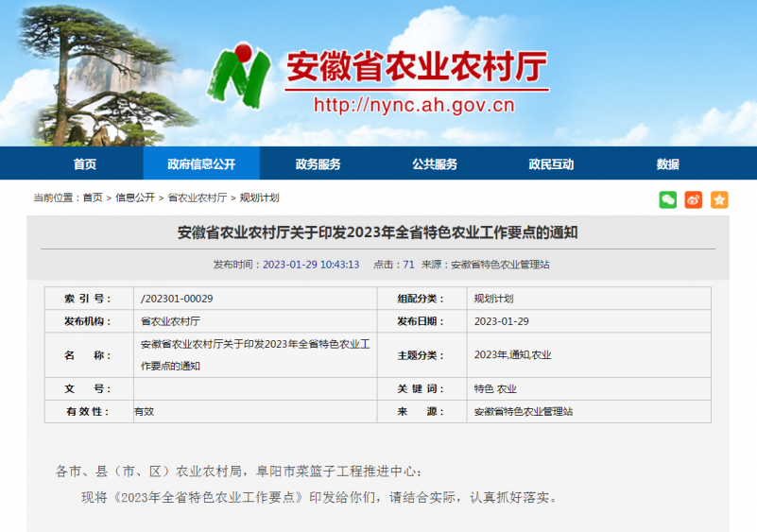Go to 信息公开 in the breadcrumb

click(135, 197)
